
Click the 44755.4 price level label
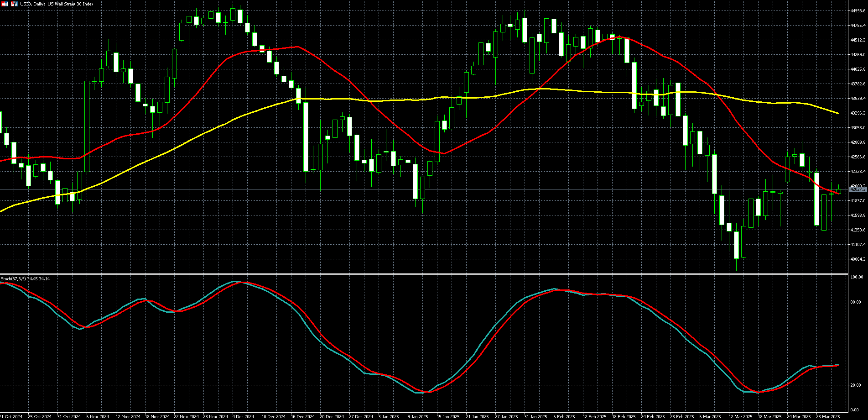point(858,26)
